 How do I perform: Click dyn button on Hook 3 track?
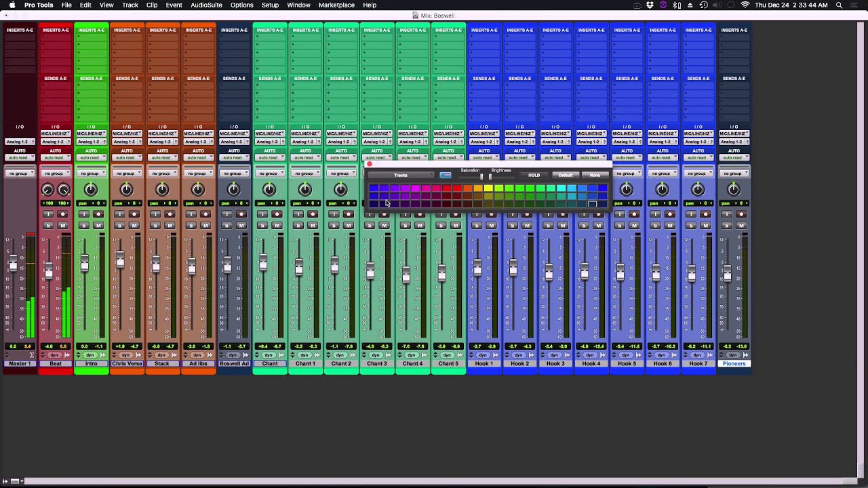[555, 355]
